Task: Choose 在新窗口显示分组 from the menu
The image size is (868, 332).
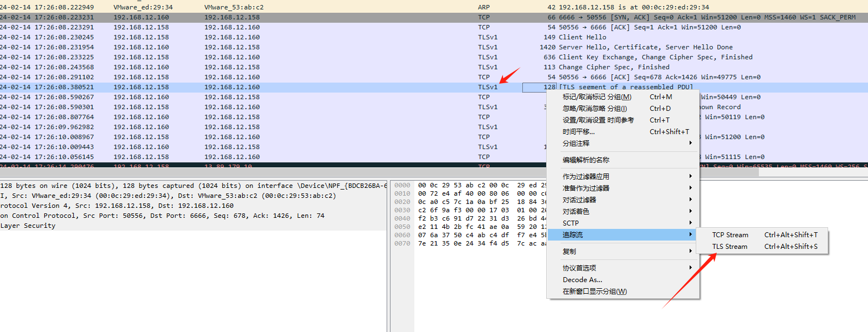Action: [x=594, y=292]
